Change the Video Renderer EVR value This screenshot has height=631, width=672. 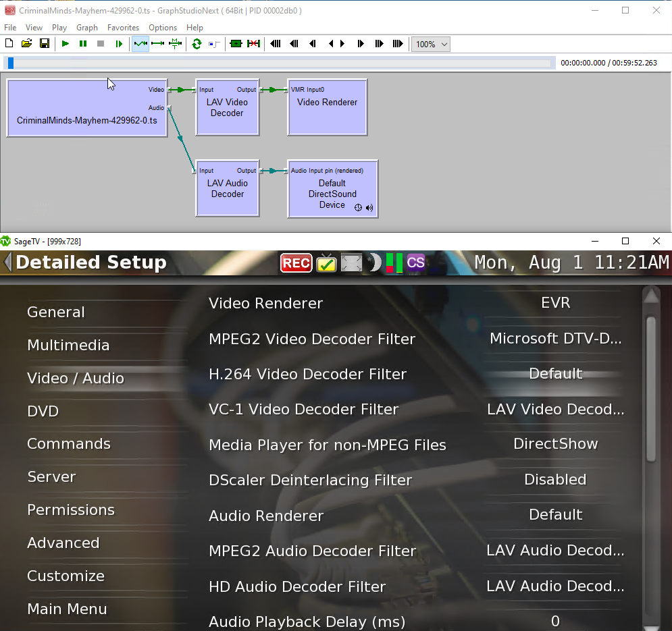click(555, 303)
